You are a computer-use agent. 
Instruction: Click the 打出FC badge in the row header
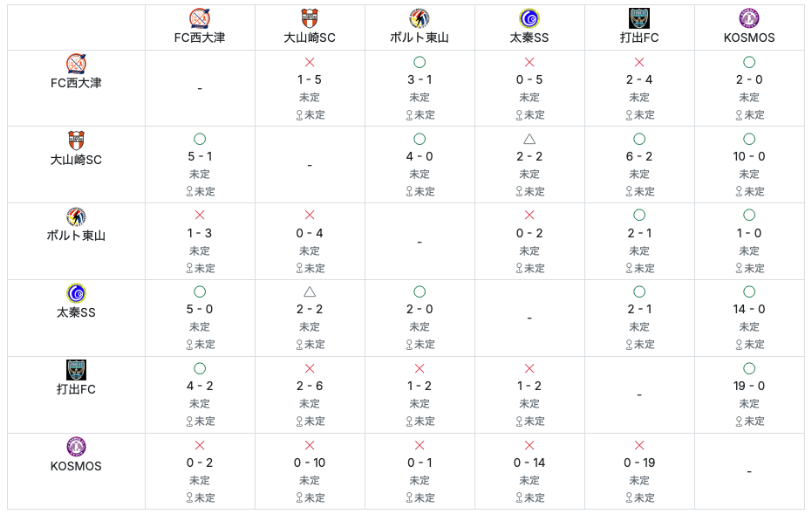pos(76,370)
